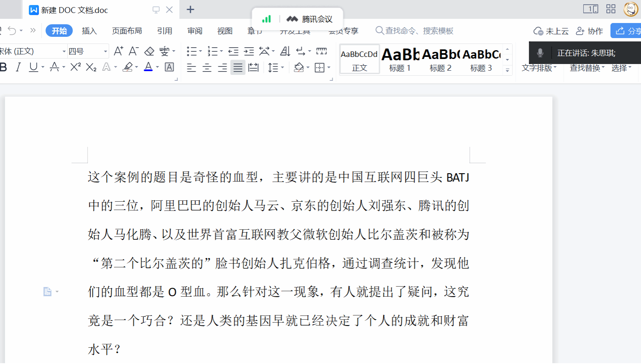Open the font size dropdown showing 四号
641x364 pixels.
(x=105, y=51)
